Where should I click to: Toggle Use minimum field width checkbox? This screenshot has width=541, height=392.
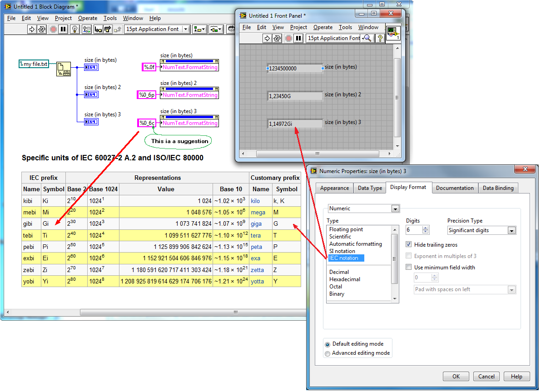click(x=408, y=267)
